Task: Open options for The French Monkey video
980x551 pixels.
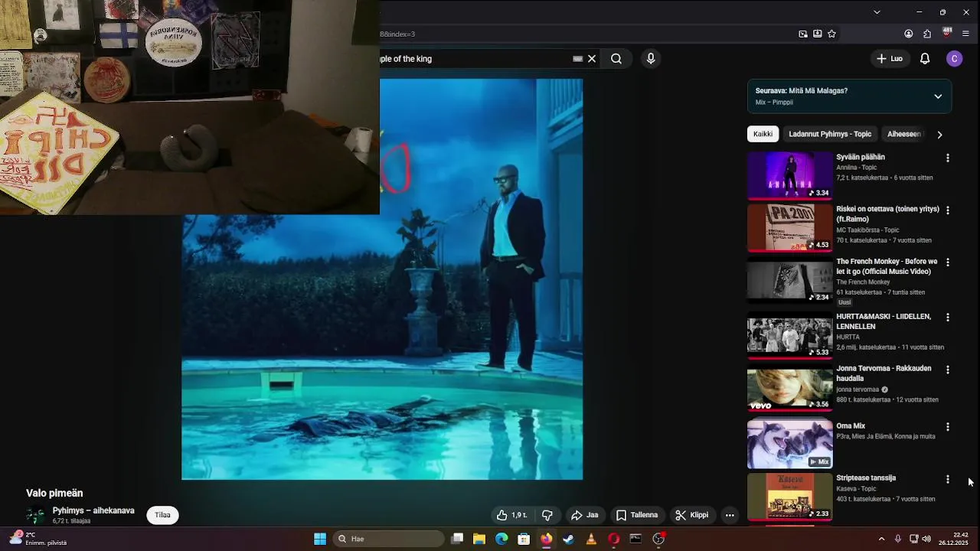Action: (x=948, y=262)
